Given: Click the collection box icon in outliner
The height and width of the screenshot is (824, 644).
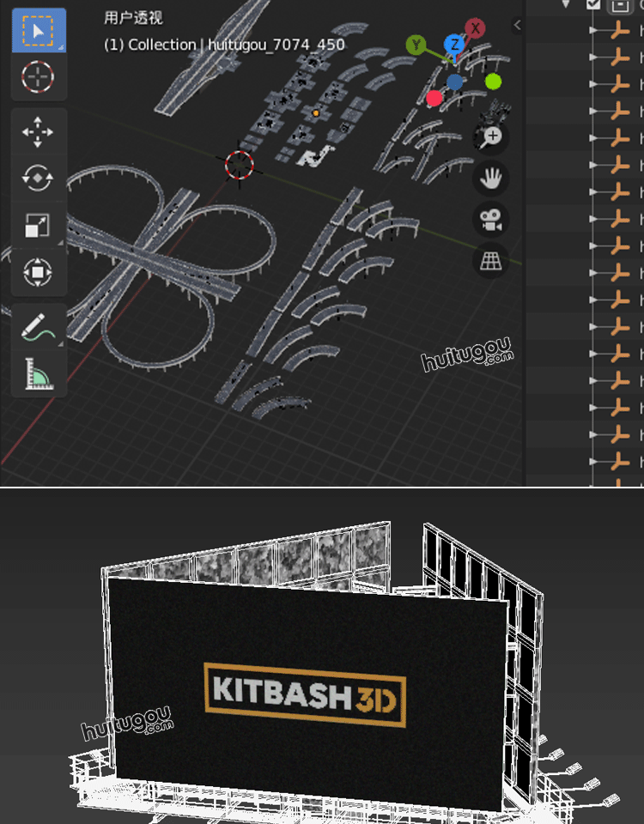Looking at the screenshot, I should (620, 5).
